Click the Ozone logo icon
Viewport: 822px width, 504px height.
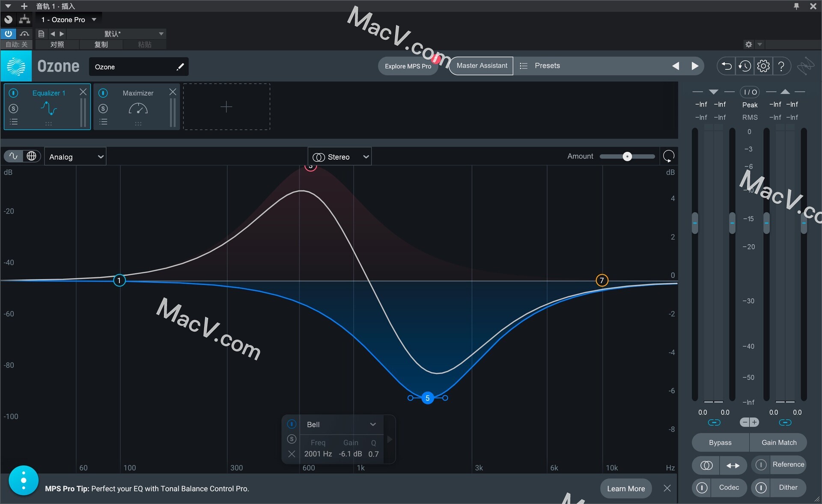[x=16, y=66]
